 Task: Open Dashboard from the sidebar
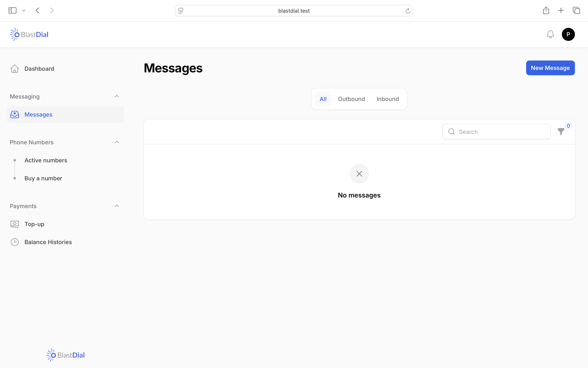(65, 69)
